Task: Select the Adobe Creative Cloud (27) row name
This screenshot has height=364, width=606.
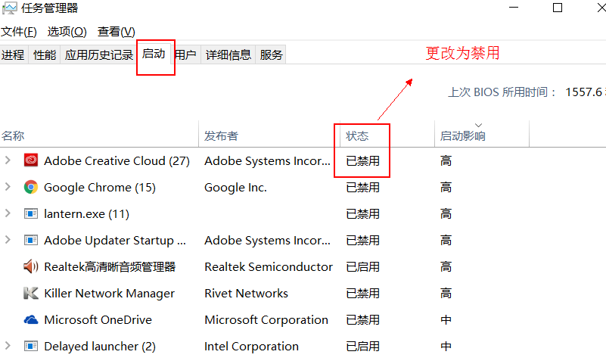Action: click(117, 160)
